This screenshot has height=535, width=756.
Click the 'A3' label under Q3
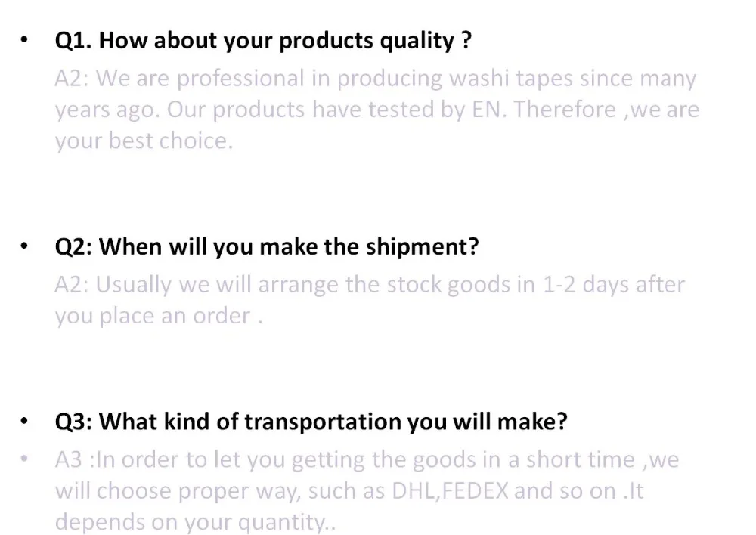69,459
